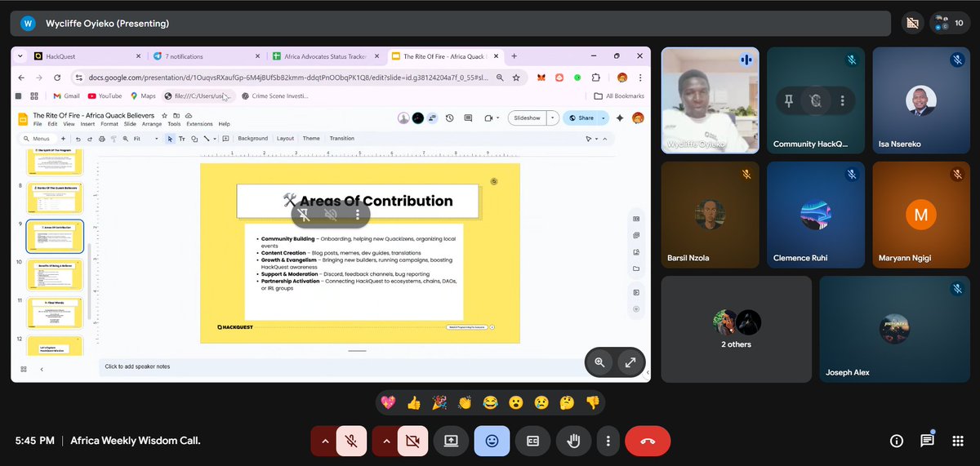Select Isa Nsereko's participant tile

[x=920, y=100]
